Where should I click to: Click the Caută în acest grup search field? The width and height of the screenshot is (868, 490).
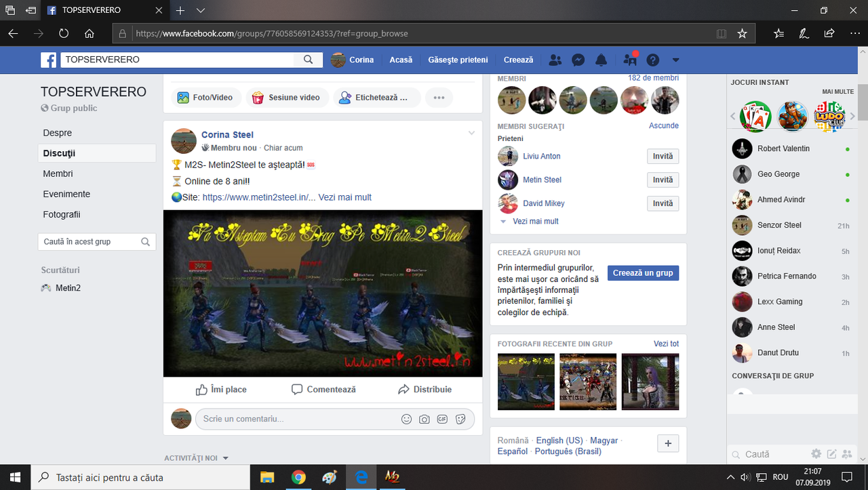pyautogui.click(x=97, y=242)
